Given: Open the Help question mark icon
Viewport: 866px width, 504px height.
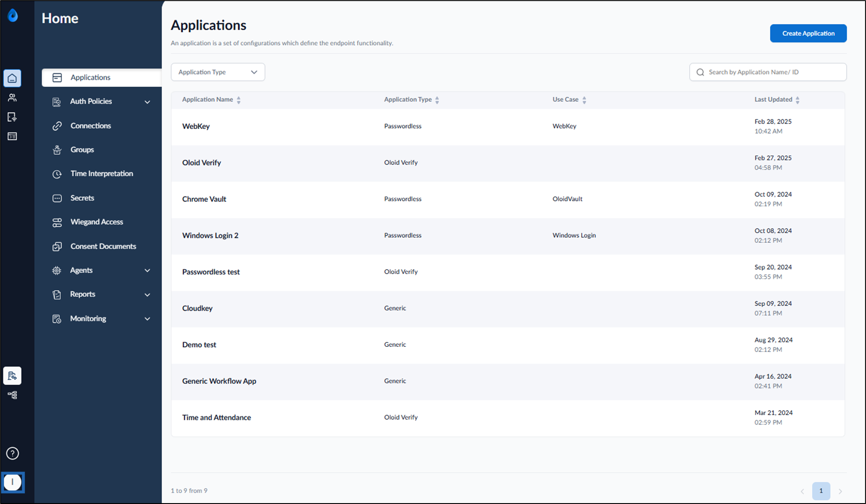Looking at the screenshot, I should (12, 454).
